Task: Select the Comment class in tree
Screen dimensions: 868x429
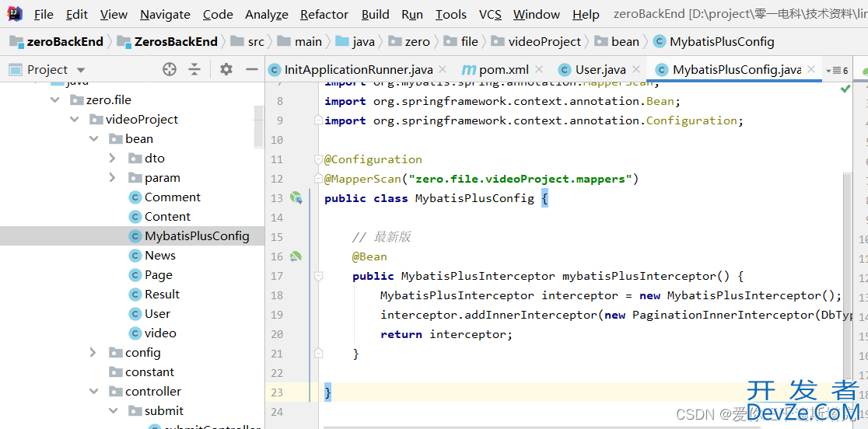Action: [164, 197]
